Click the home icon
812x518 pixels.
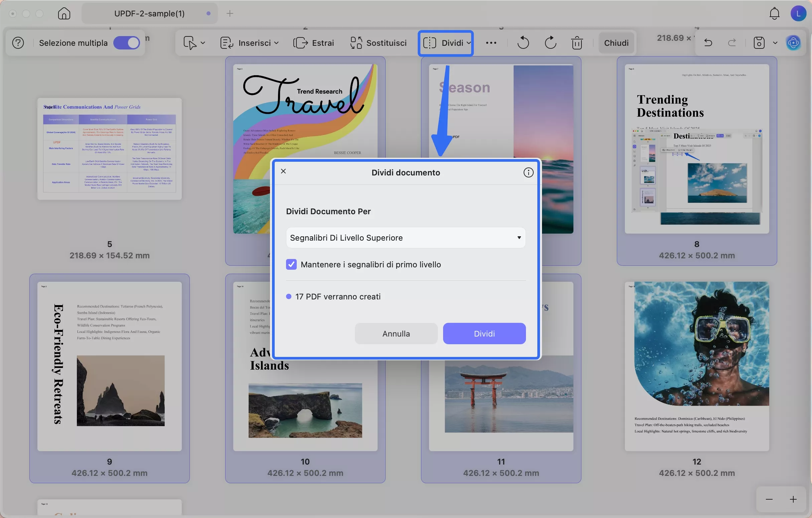pyautogui.click(x=64, y=13)
